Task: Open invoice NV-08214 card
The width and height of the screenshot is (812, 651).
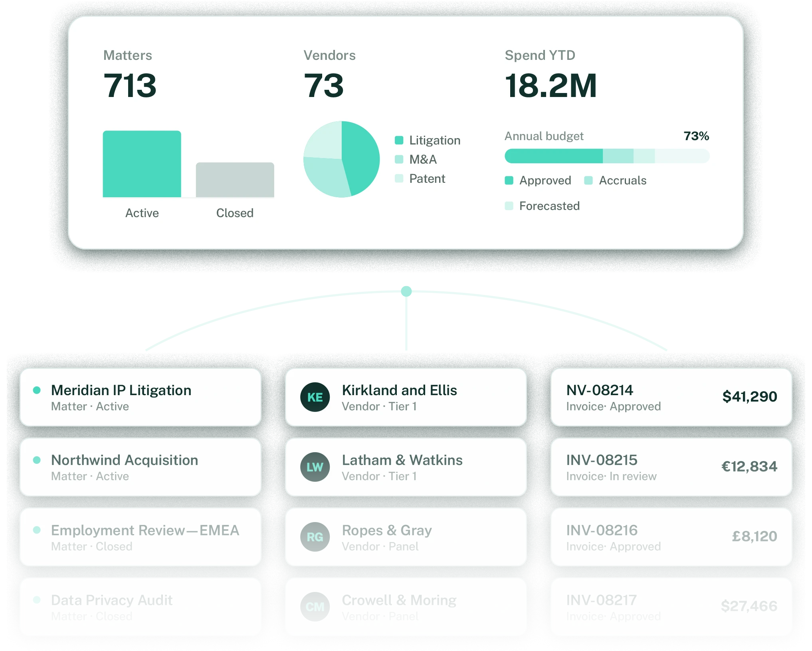Action: pos(671,397)
